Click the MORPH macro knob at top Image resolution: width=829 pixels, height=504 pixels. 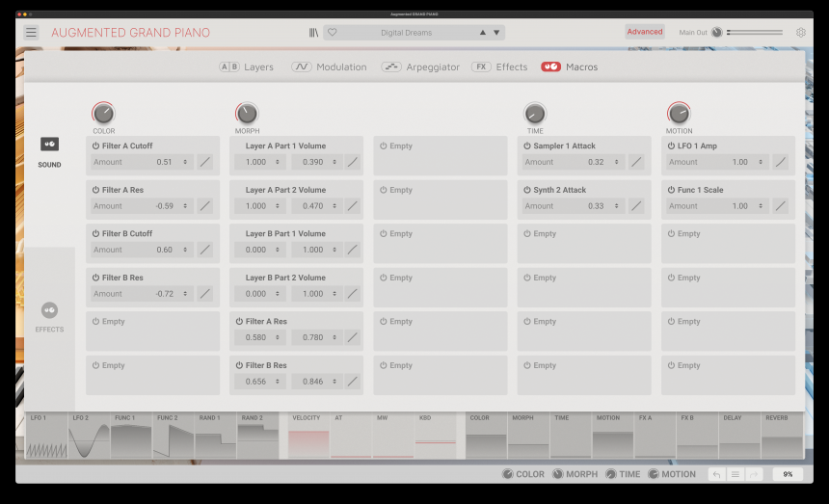tap(247, 113)
